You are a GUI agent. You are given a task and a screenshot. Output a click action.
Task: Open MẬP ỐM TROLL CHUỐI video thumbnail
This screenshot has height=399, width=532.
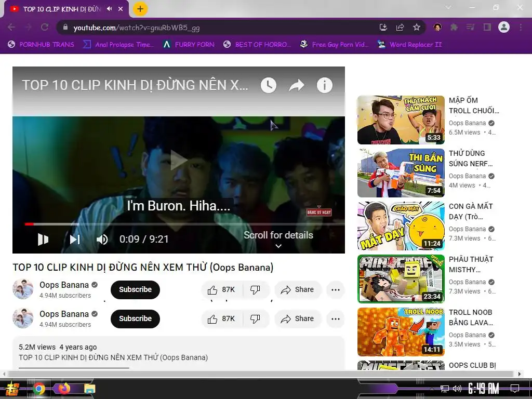401,120
